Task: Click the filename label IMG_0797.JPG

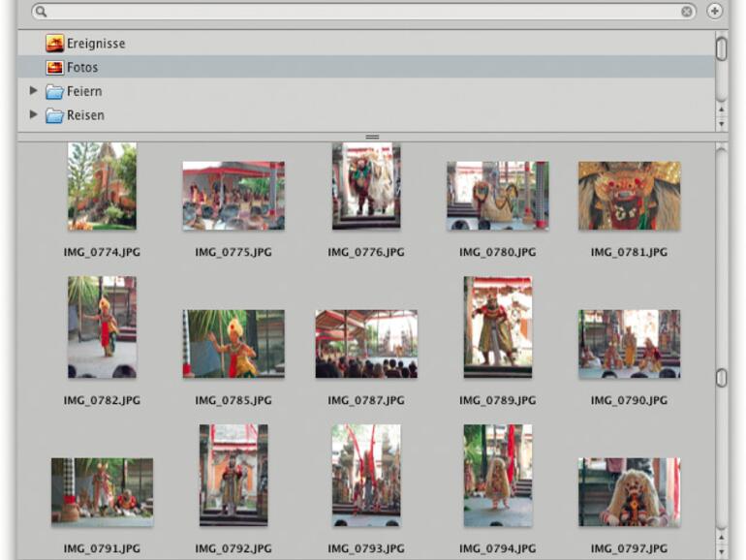Action: coord(630,548)
